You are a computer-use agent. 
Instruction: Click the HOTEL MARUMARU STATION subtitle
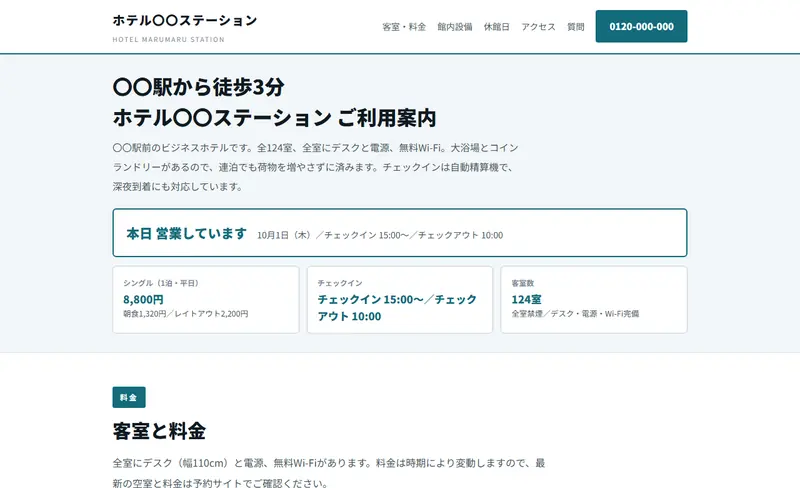[x=168, y=39]
